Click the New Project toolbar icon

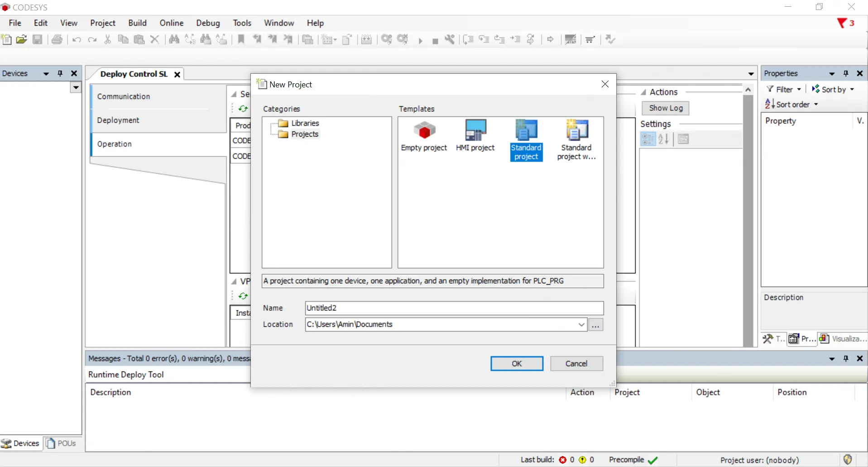(6, 39)
